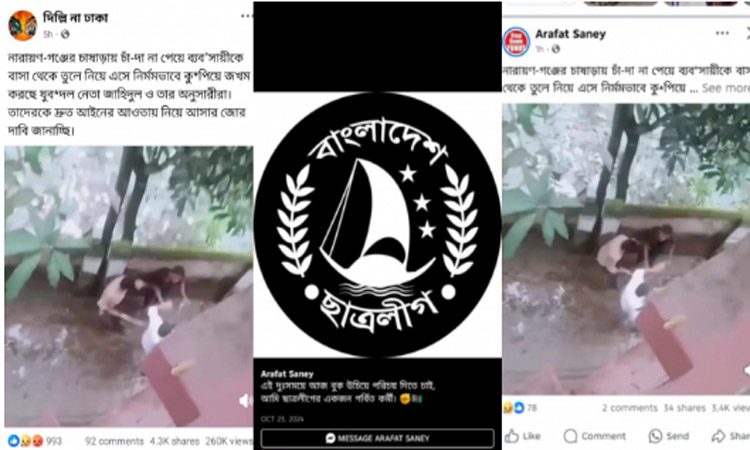Open three-dot options on left post
Image resolution: width=750 pixels, height=450 pixels.
[246, 16]
